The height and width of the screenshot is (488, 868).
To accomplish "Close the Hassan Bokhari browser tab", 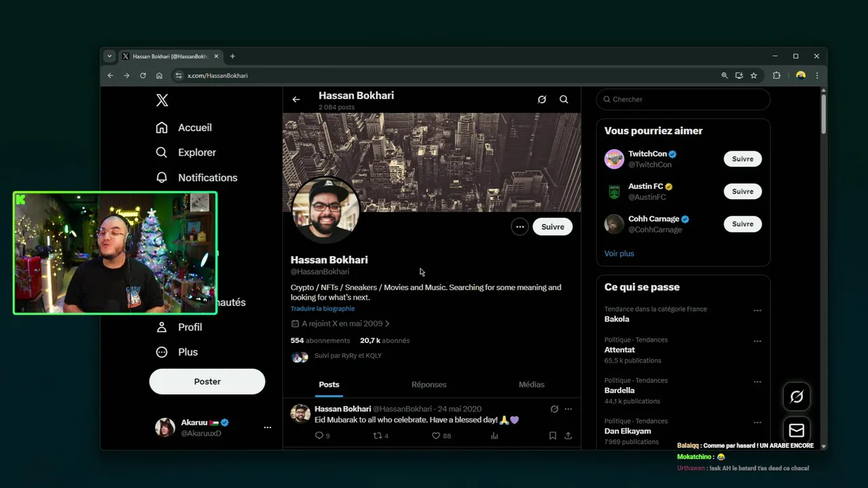I will [216, 56].
